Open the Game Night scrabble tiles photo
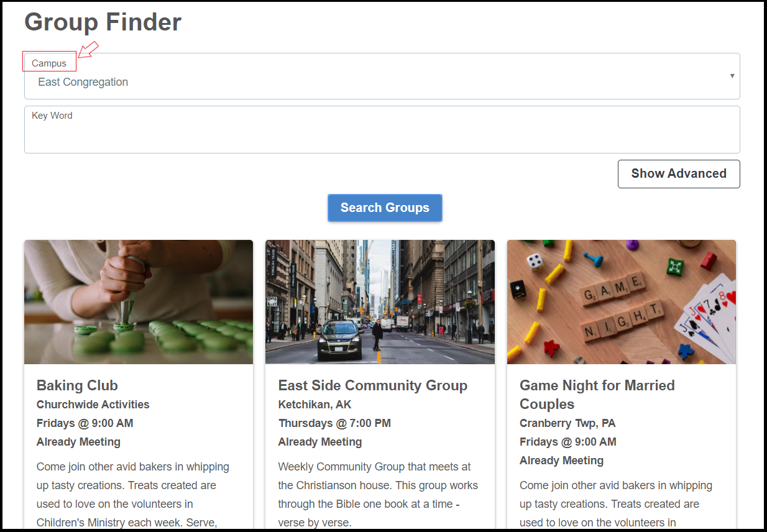 (622, 302)
